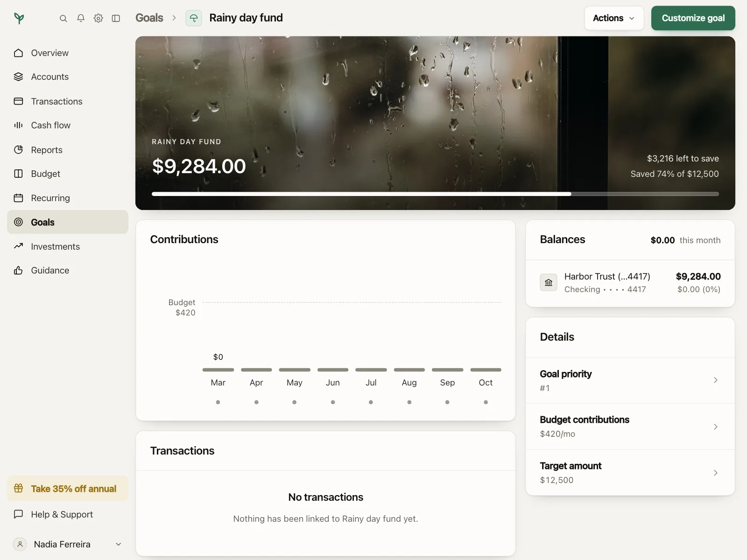Click the Take 35% off annual offer
This screenshot has height=560, width=747.
(68, 489)
